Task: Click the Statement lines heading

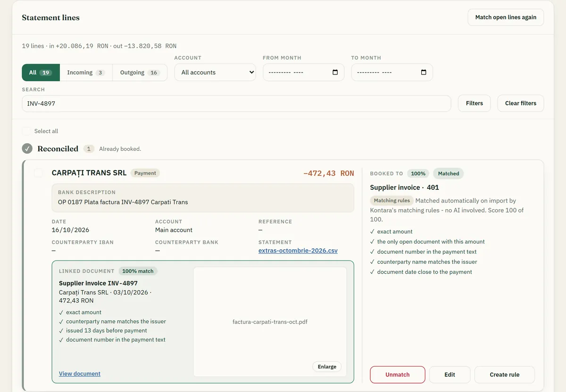Action: (51, 17)
